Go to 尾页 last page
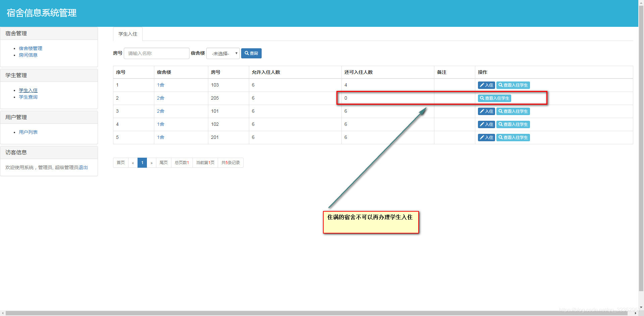 coord(164,163)
